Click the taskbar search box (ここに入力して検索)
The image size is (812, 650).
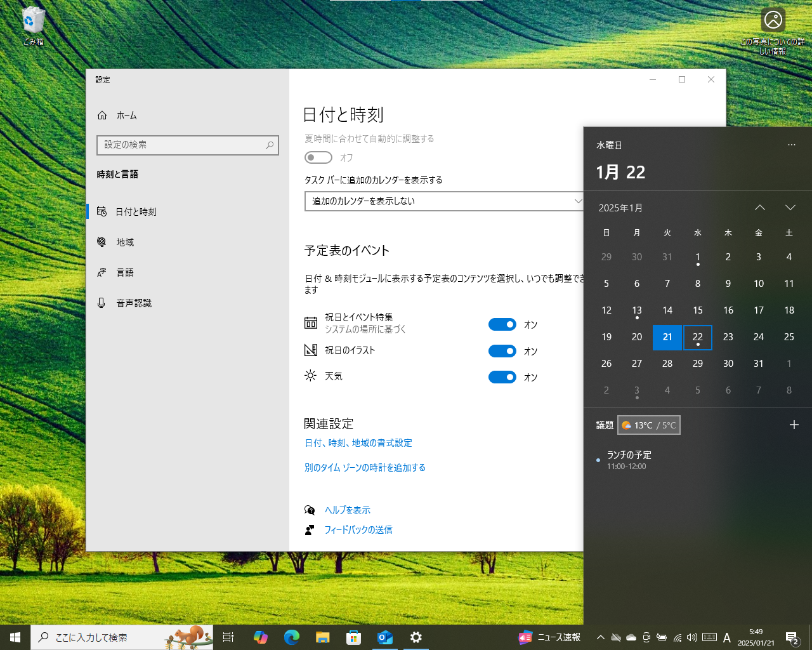(x=122, y=637)
